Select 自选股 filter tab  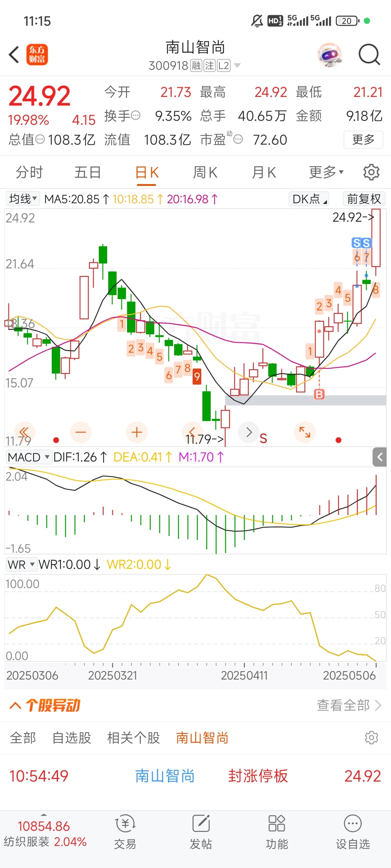pyautogui.click(x=72, y=738)
